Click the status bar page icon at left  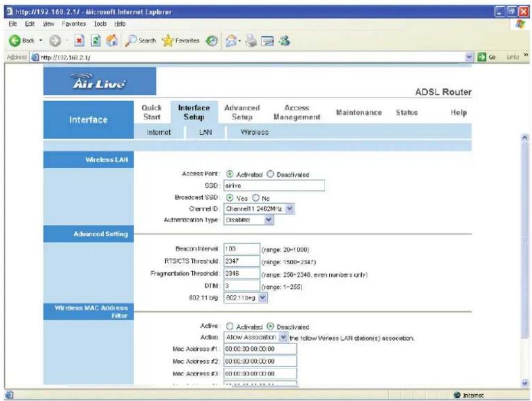tap(9, 395)
